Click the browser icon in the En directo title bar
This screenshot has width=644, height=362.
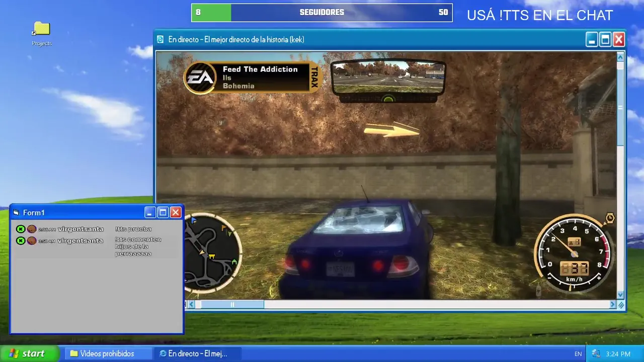point(160,39)
